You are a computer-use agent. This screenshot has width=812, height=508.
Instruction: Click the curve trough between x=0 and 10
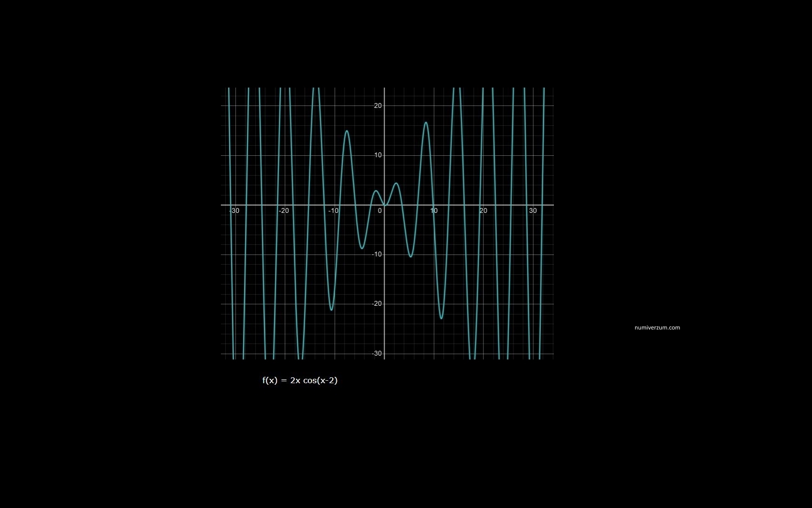[410, 256]
